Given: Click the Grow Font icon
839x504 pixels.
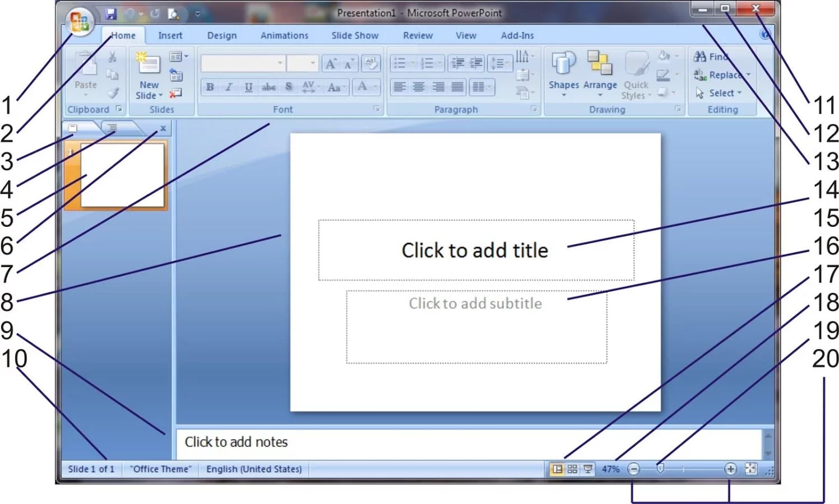Looking at the screenshot, I should coord(331,64).
